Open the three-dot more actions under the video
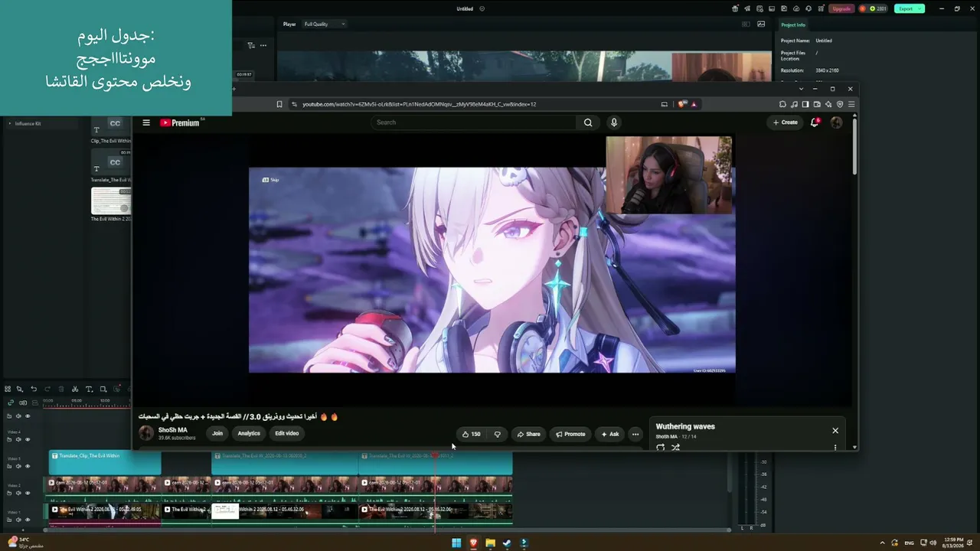This screenshot has height=551, width=980. 635,434
